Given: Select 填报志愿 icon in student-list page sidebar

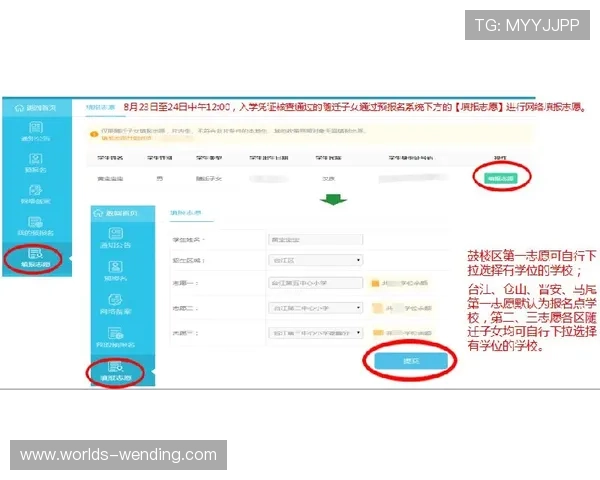Looking at the screenshot, I should [x=35, y=253].
